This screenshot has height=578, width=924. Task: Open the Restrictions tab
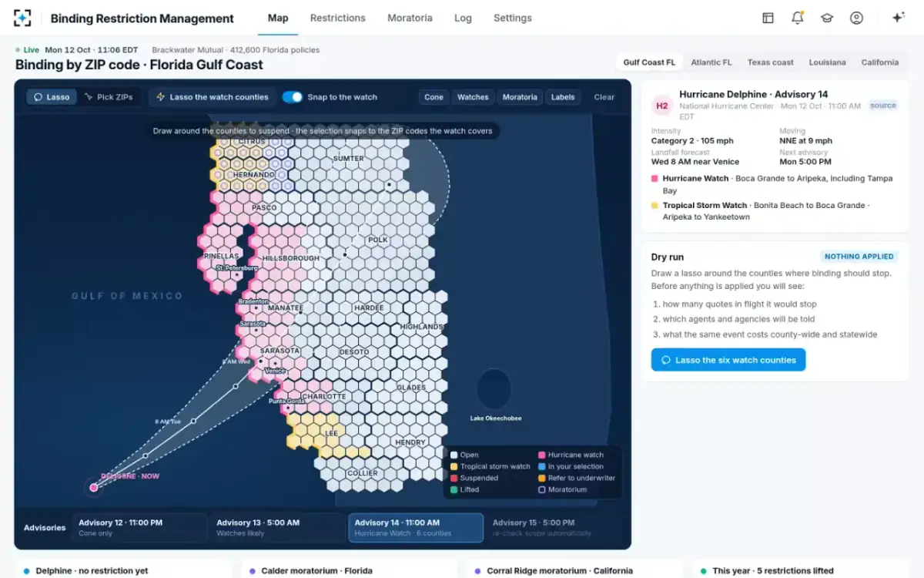coord(338,18)
